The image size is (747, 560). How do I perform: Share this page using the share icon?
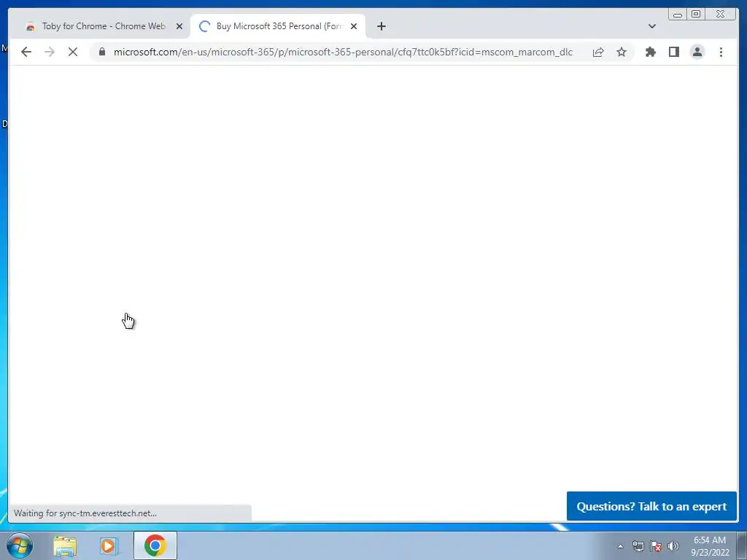point(598,52)
